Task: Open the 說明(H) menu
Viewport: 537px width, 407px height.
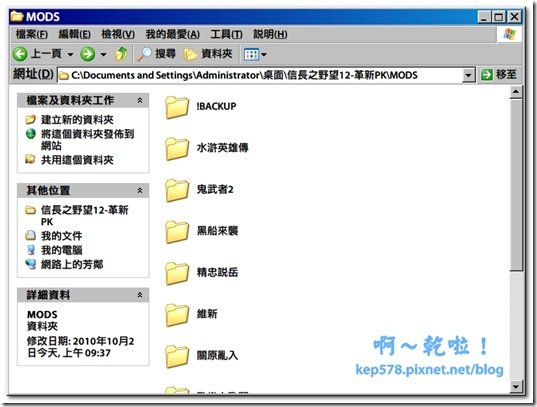Action: pos(270,34)
